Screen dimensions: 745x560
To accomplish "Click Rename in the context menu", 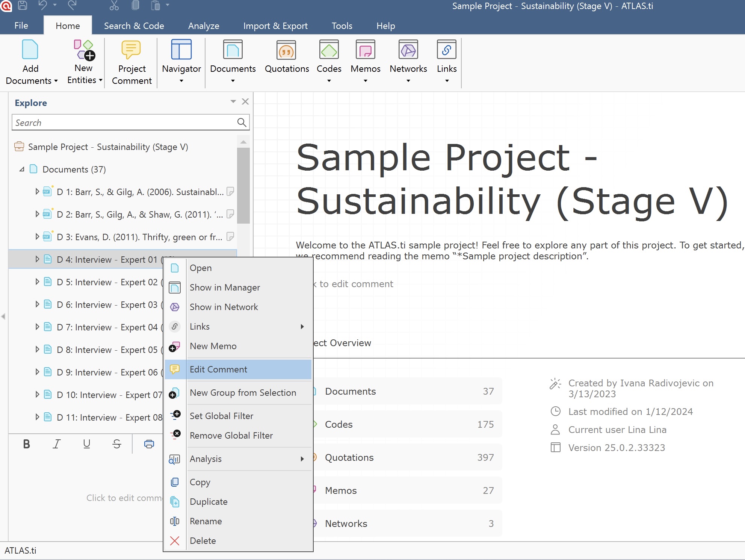I will [x=206, y=521].
